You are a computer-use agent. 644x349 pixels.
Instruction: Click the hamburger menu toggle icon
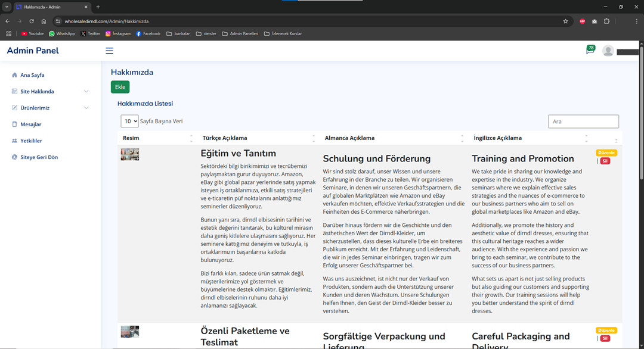109,51
